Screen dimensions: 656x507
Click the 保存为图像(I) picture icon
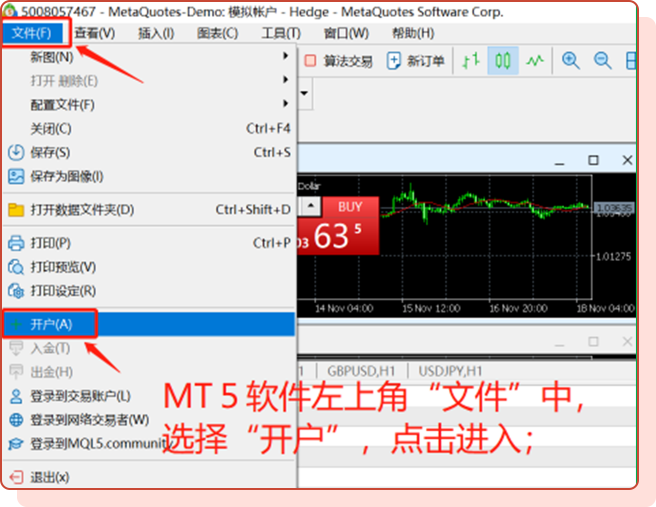[x=16, y=177]
